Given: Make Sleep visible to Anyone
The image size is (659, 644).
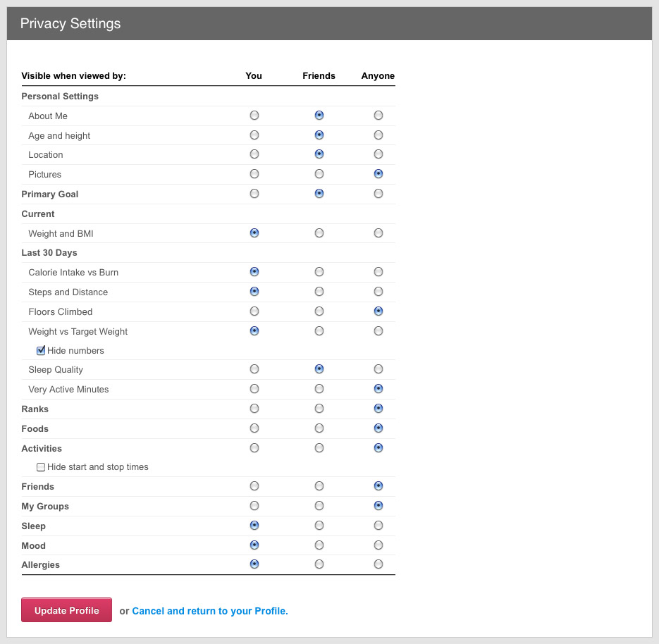Looking at the screenshot, I should coord(378,526).
